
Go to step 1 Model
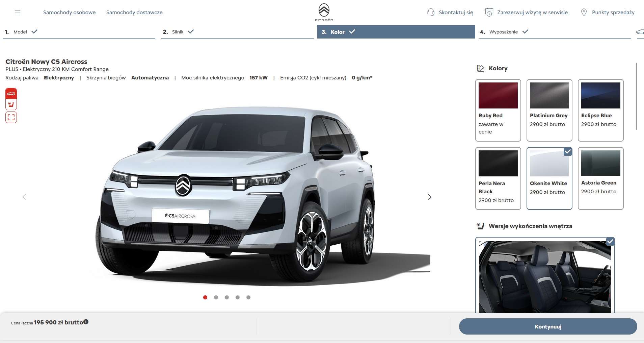79,32
